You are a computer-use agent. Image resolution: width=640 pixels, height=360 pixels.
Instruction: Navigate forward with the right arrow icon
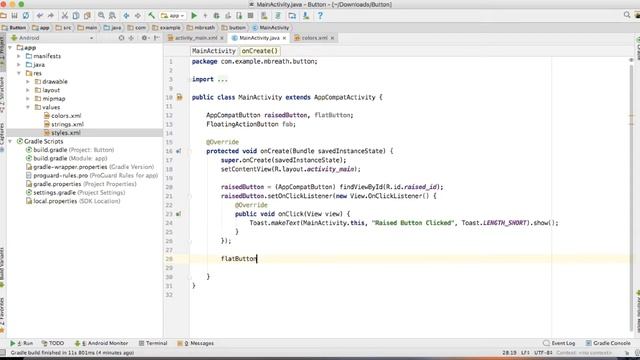tap(138, 16)
